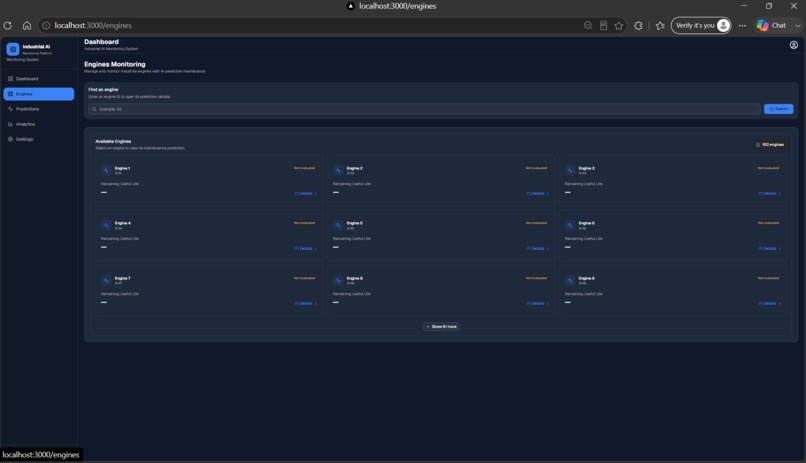Open Details link for Engine 8

click(537, 304)
